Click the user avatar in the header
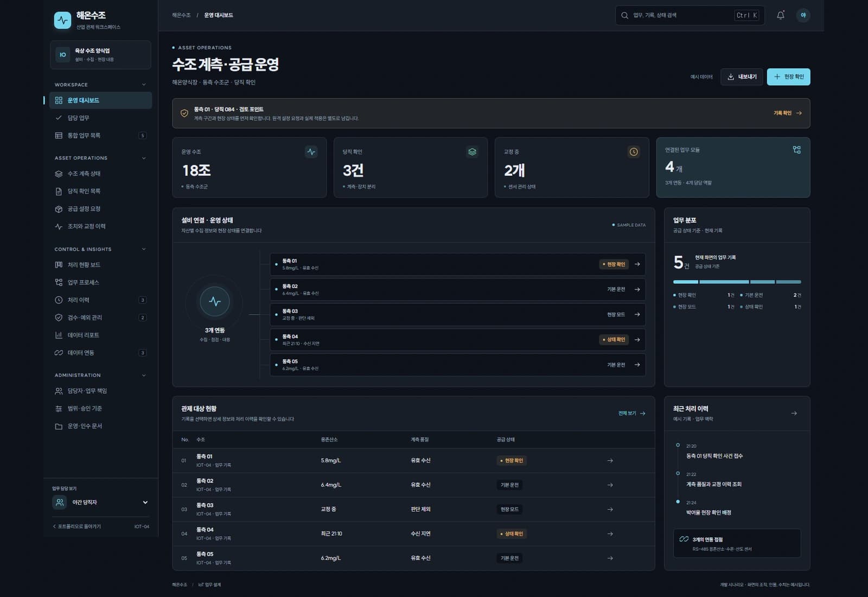Viewport: 868px width, 597px height. (x=803, y=15)
